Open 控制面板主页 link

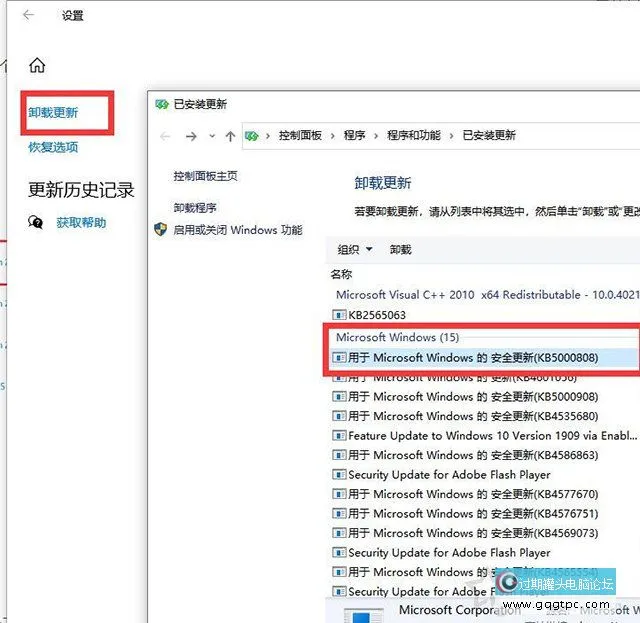coord(205,176)
